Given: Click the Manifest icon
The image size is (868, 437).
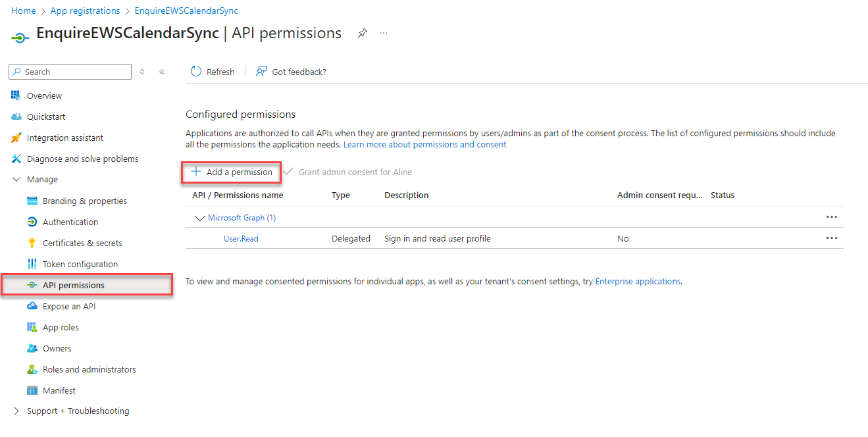Looking at the screenshot, I should 32,390.
